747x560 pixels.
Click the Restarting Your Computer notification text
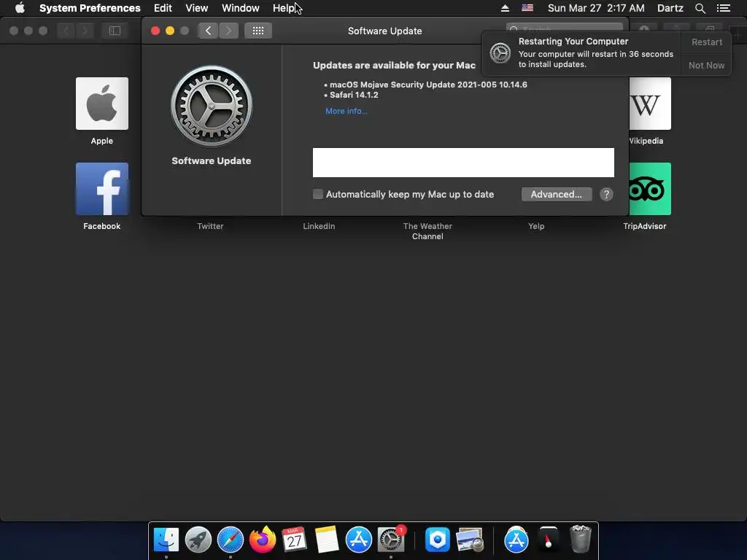[x=573, y=42]
